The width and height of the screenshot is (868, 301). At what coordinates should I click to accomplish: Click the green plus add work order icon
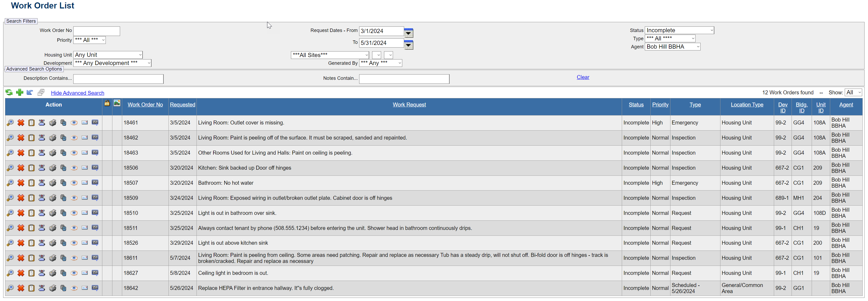point(20,92)
